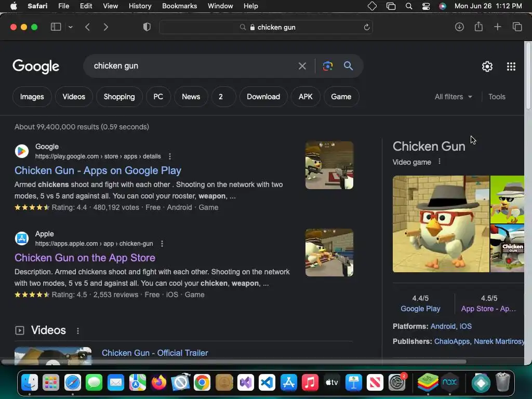Open more options for the Apple result
This screenshot has height=399, width=532.
click(x=162, y=244)
